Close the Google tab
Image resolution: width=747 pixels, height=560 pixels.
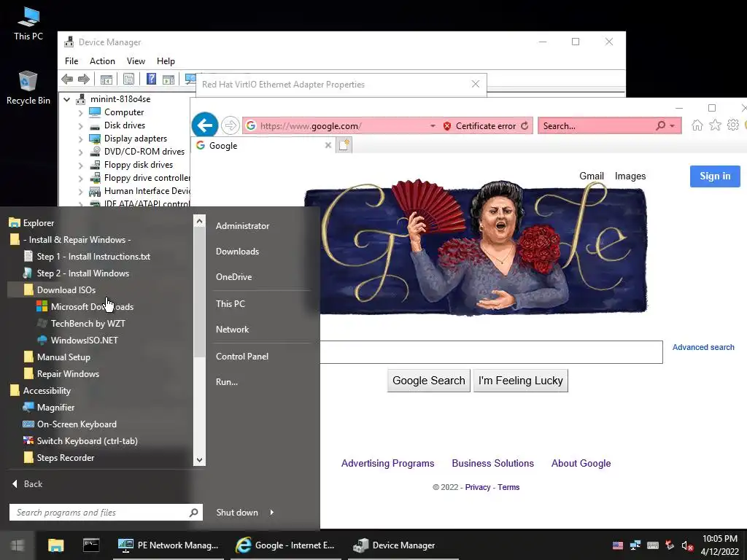click(328, 145)
